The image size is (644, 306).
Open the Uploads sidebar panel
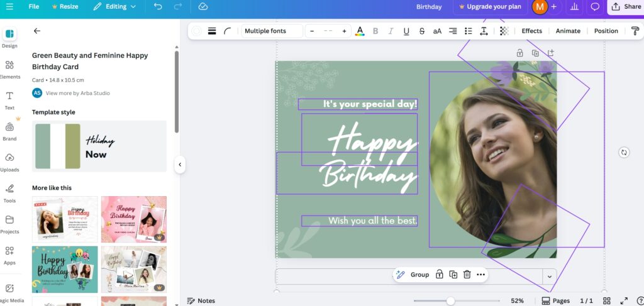9,161
